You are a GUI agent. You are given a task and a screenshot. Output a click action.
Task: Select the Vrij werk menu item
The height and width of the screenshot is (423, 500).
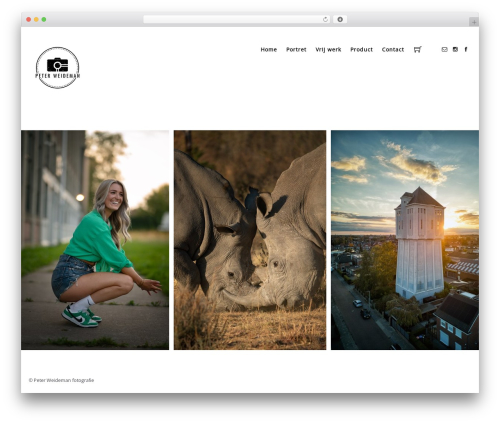tap(328, 49)
